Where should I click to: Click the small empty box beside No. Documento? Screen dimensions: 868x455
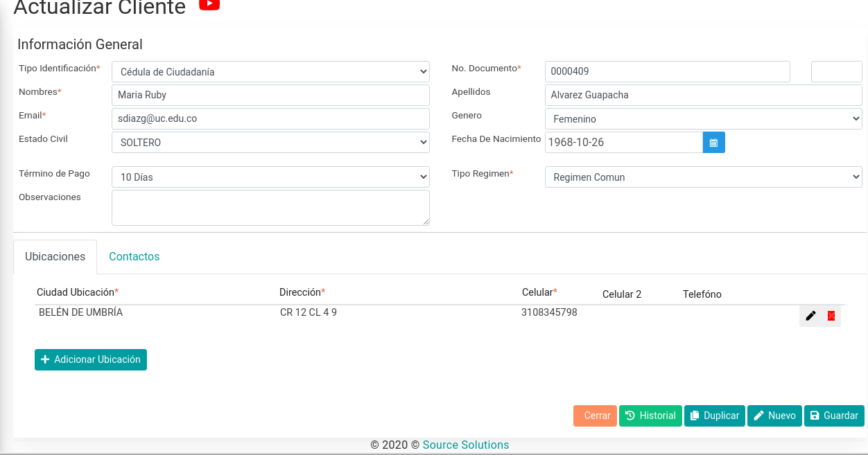(x=837, y=71)
